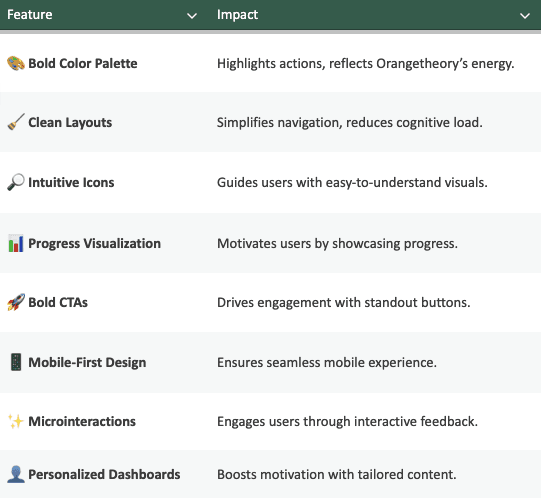Click the magnifying glass icon beside Intuitive Icons
Viewport: 541px width, 498px height.
[x=16, y=182]
